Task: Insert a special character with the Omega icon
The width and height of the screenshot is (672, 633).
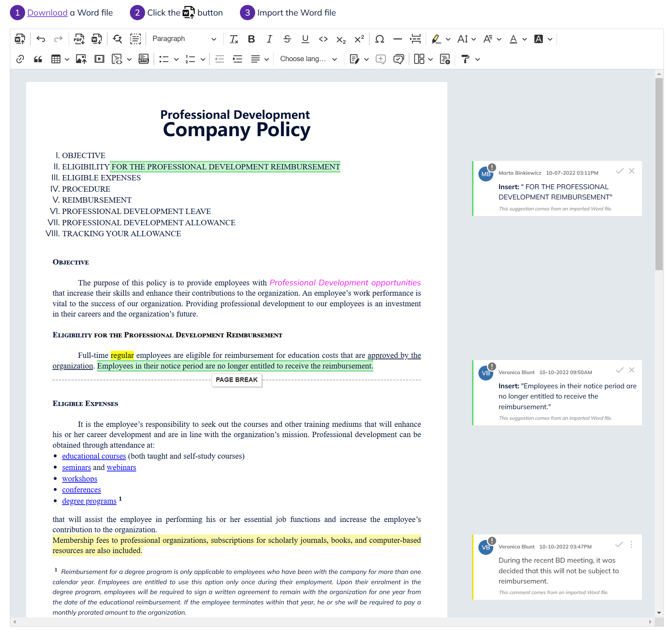Action: [x=379, y=39]
